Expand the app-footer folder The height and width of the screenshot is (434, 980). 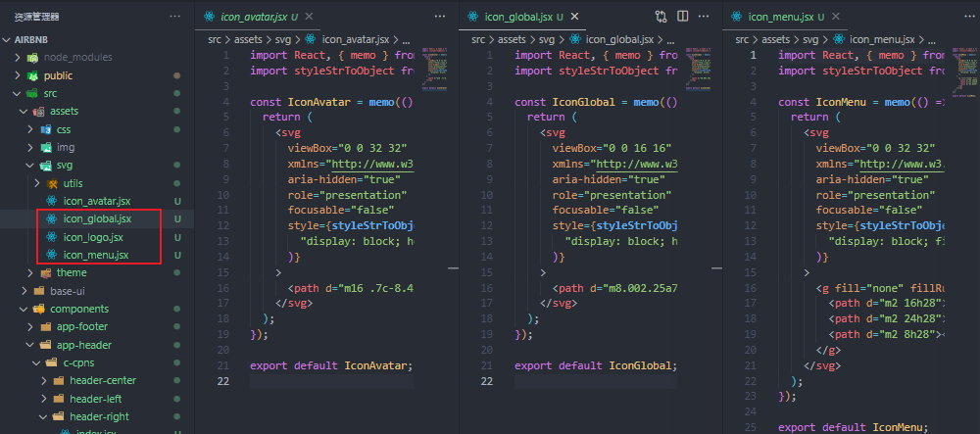pos(30,326)
